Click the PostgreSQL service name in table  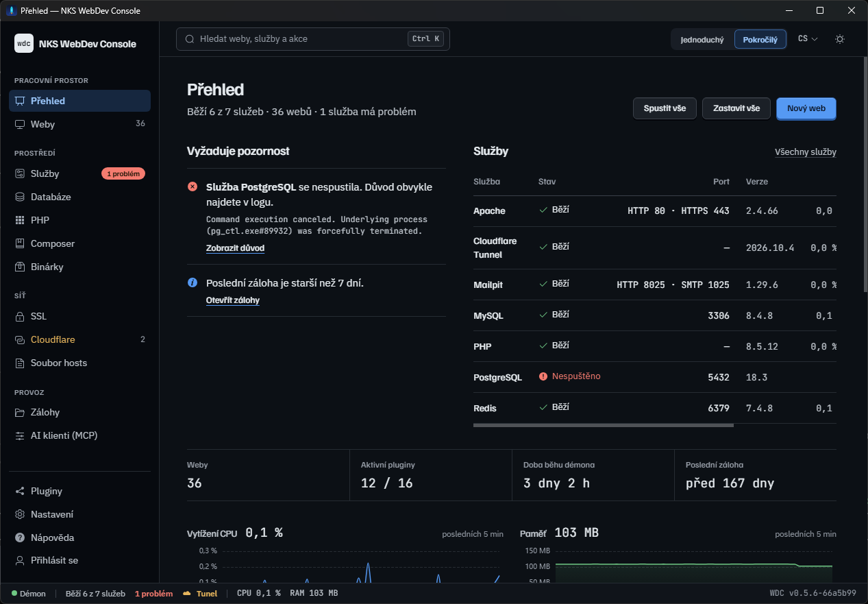tap(497, 377)
